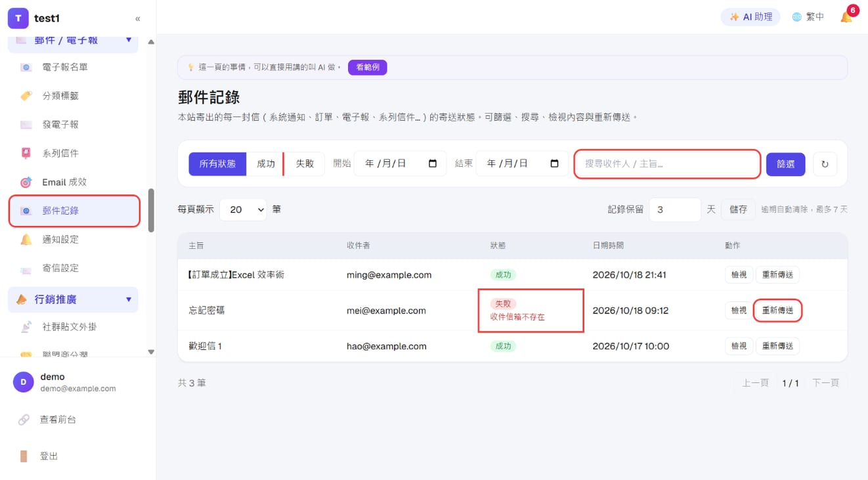Resend the 忘記密碼 mail
The height and width of the screenshot is (480, 868).
pyautogui.click(x=777, y=311)
